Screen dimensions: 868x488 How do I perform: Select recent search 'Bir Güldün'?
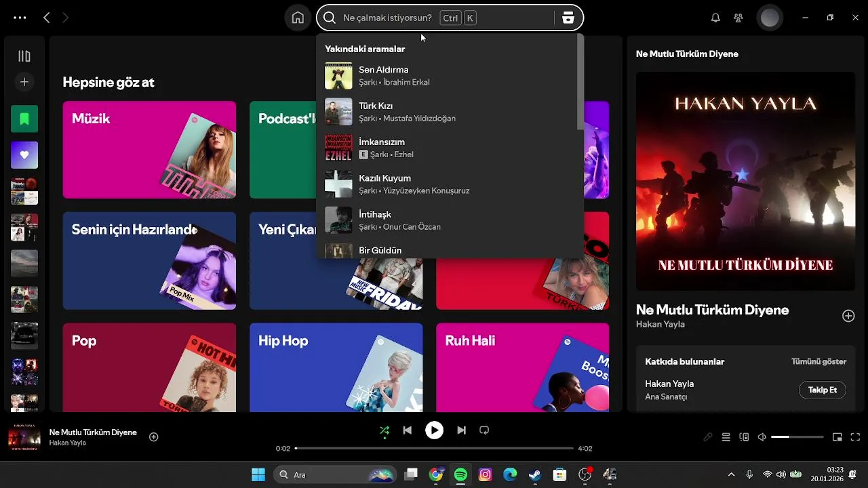tap(449, 249)
